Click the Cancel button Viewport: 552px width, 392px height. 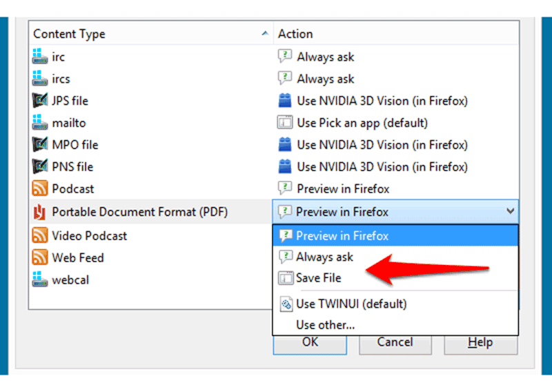395,344
